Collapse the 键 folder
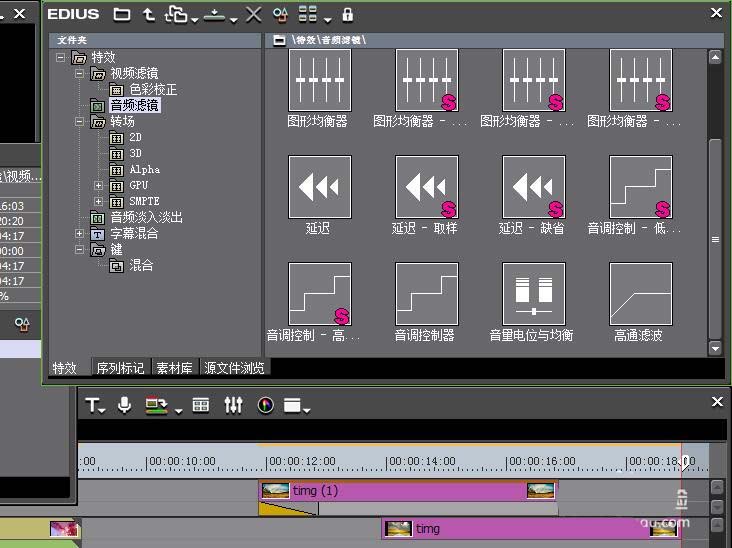Viewport: 732px width, 548px height. click(79, 249)
